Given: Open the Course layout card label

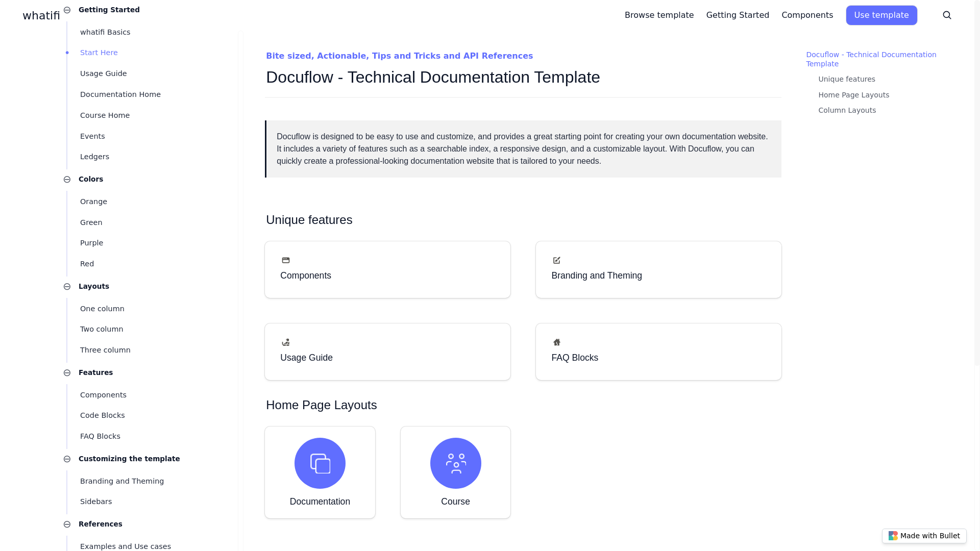Looking at the screenshot, I should [456, 502].
